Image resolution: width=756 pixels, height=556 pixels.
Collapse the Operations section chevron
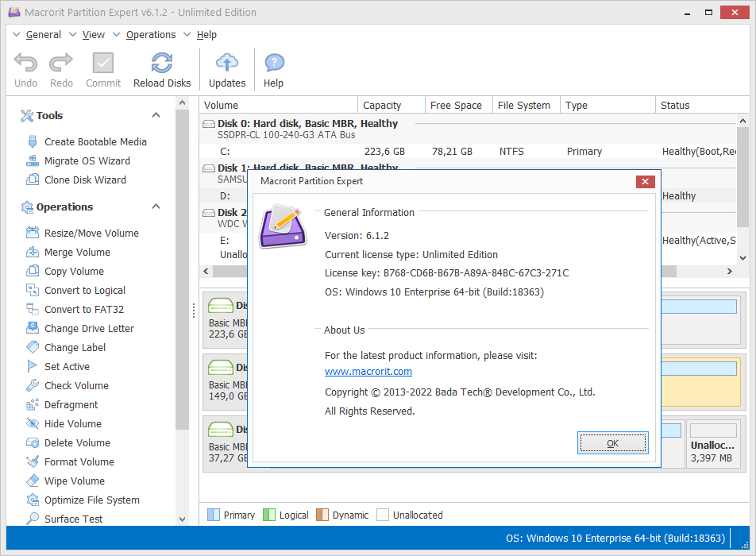(156, 207)
